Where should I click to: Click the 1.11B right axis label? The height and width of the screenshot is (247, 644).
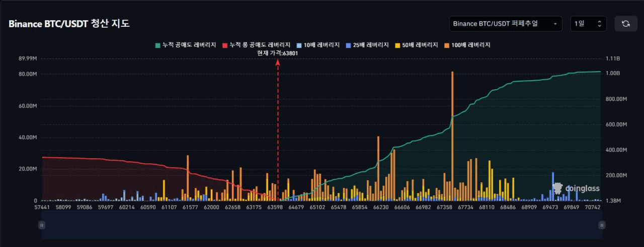coord(613,58)
